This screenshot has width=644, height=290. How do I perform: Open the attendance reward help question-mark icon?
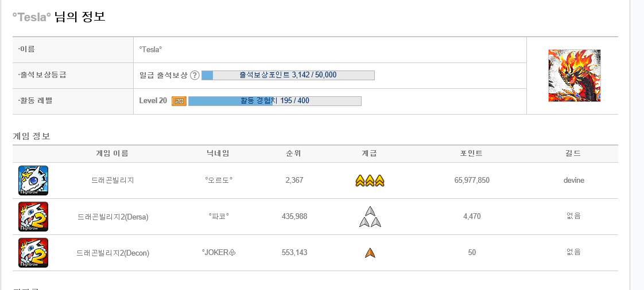(195, 75)
